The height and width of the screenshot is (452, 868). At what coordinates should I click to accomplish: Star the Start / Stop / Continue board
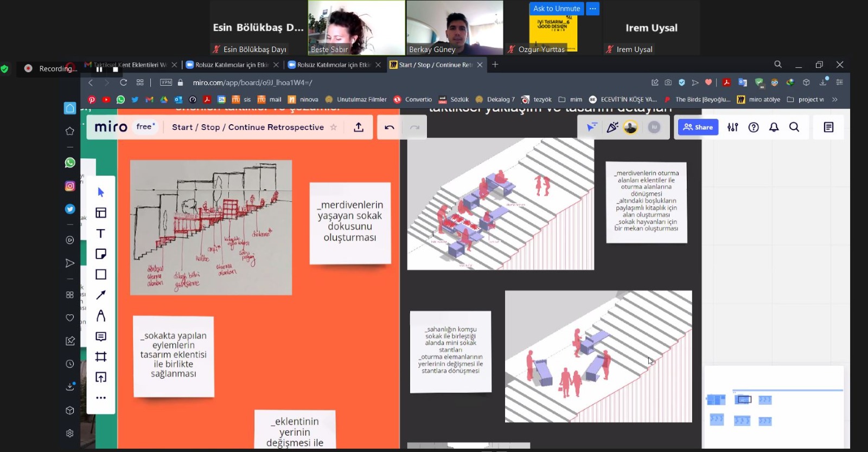tap(334, 127)
